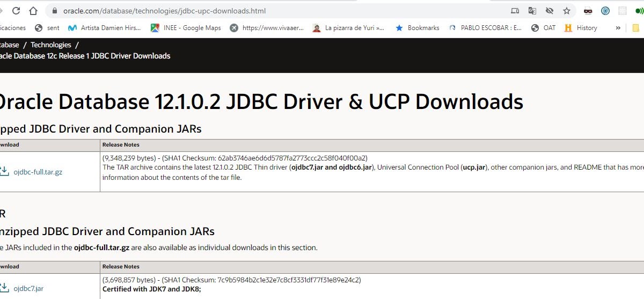Screen dimensions: 644x299
Task: Open the INEE - Google Maps bookmark
Action: pos(186,28)
